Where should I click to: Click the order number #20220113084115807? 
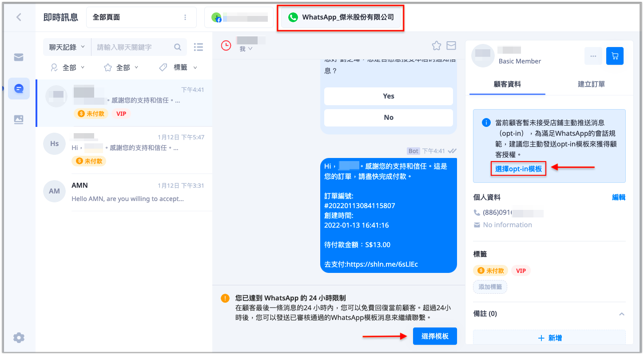click(360, 206)
